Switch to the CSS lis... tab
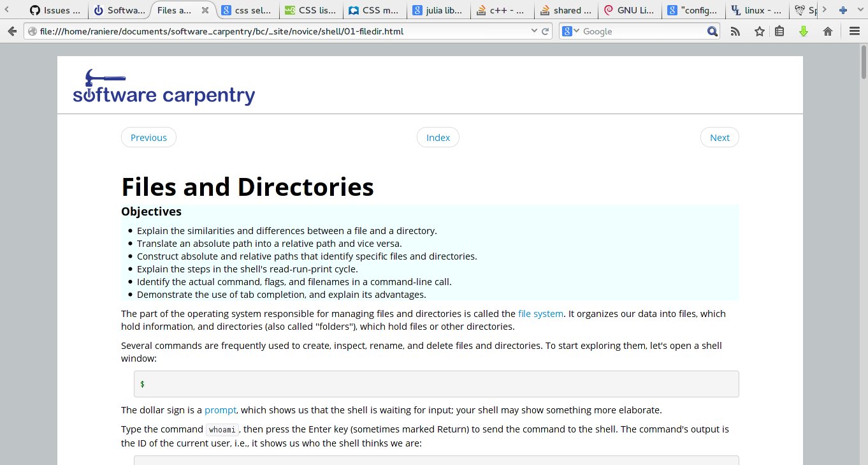The width and height of the screenshot is (868, 465). click(312, 10)
